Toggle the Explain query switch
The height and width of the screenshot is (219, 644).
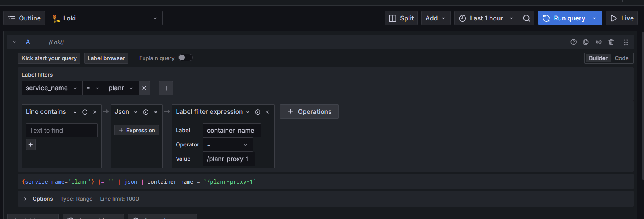(185, 58)
